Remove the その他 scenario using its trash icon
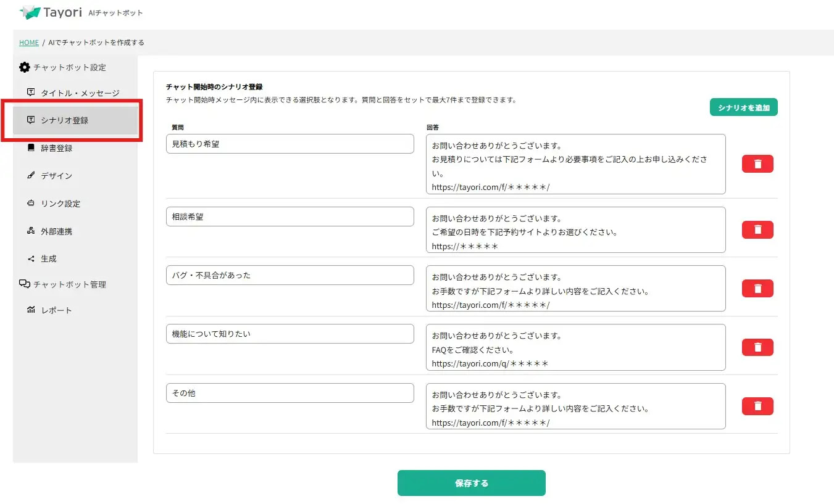The width and height of the screenshot is (834, 504). pyautogui.click(x=757, y=406)
